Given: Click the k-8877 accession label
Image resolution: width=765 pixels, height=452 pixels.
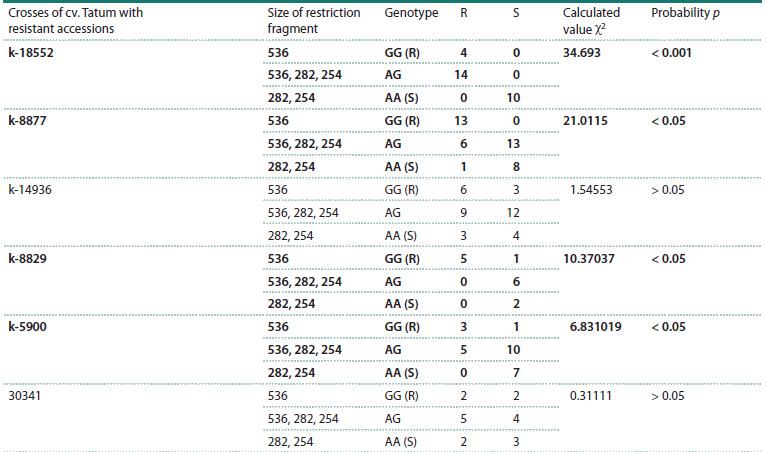Looking at the screenshot, I should point(27,121).
